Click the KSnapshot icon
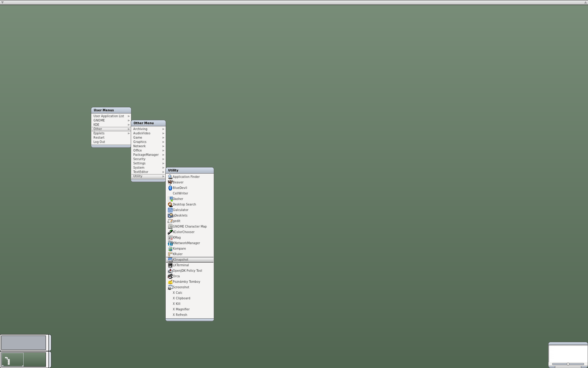The height and width of the screenshot is (368, 588). tap(170, 260)
